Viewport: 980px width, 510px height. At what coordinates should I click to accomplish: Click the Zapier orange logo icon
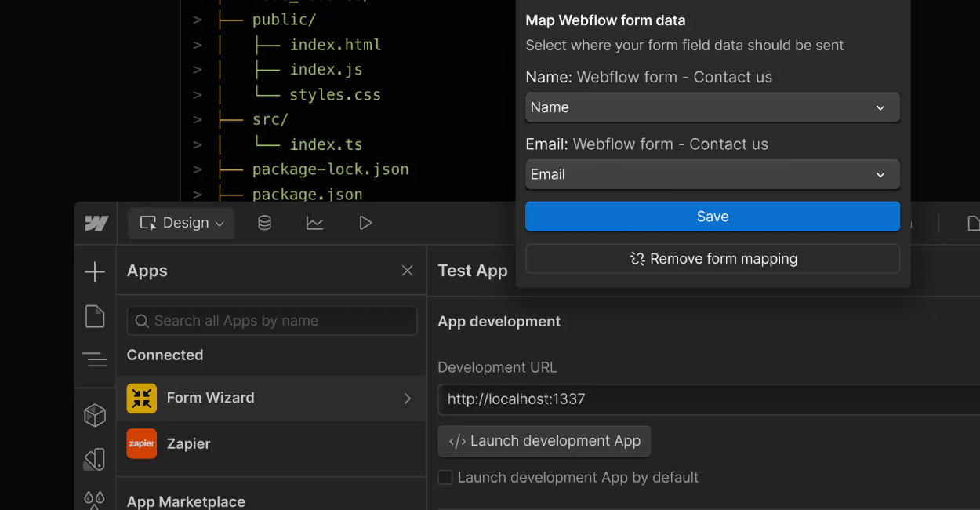pos(142,444)
